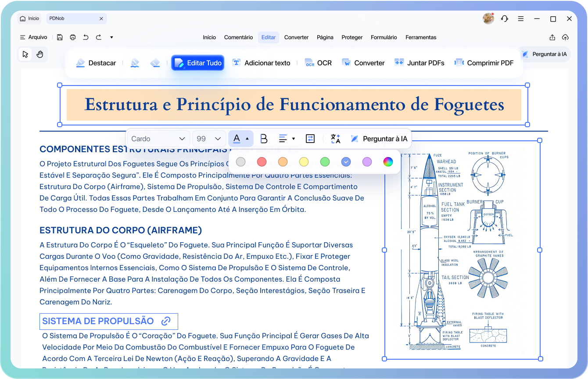Select the arrow cursor tool
Viewport: 588px width, 379px height.
(25, 54)
